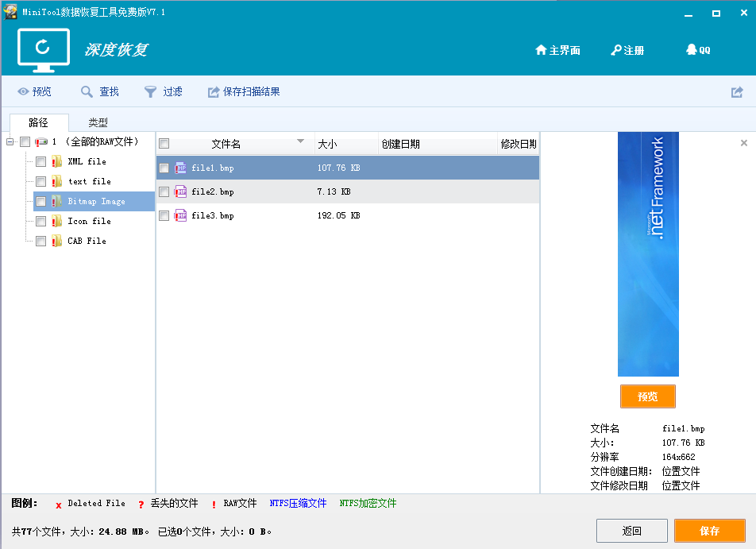Viewport: 756px width, 549px height.
Task: Click the sort arrow in 文件名 column
Action: tap(300, 141)
